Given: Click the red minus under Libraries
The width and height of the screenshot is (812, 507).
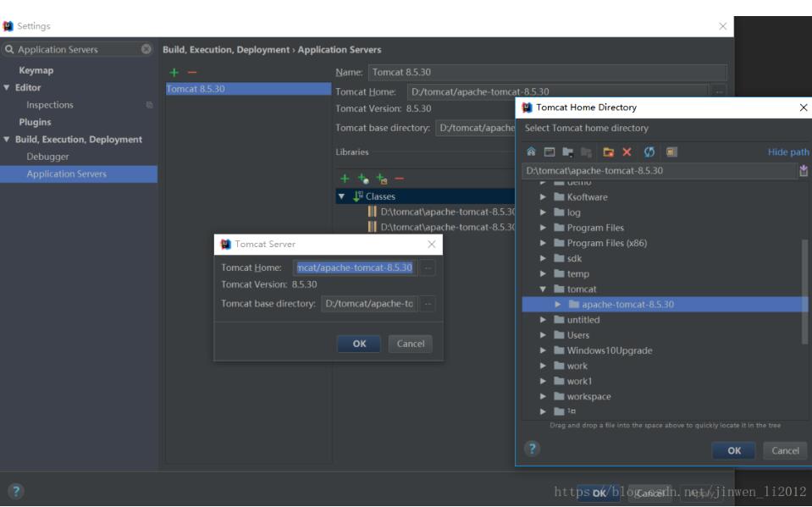Looking at the screenshot, I should click(x=399, y=179).
